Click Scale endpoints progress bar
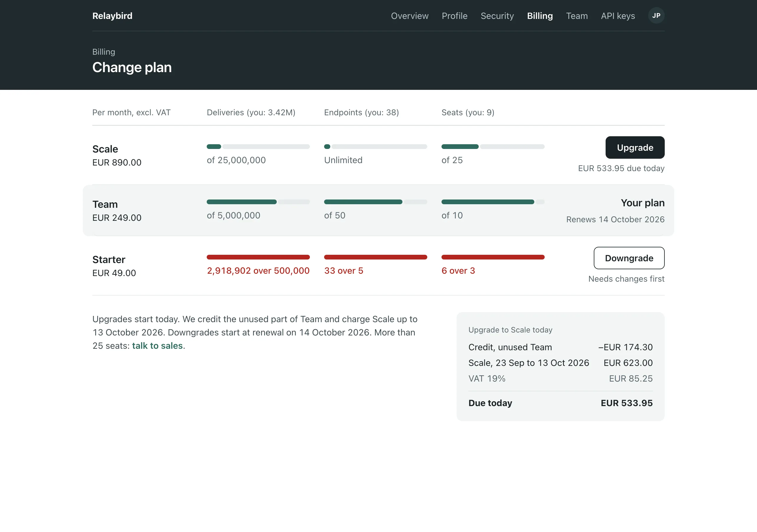This screenshot has width=757, height=532. (x=376, y=147)
